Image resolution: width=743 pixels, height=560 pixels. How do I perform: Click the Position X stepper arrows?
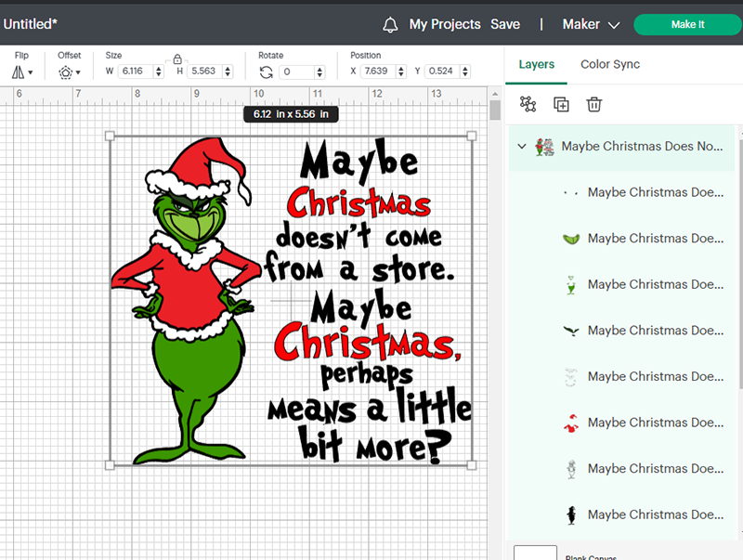[x=401, y=72]
